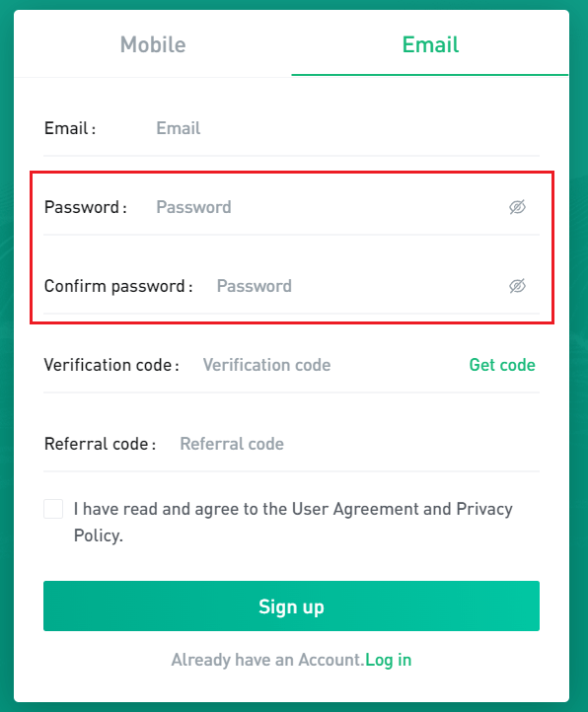
Task: Click the "Already have an Account." text
Action: [268, 660]
